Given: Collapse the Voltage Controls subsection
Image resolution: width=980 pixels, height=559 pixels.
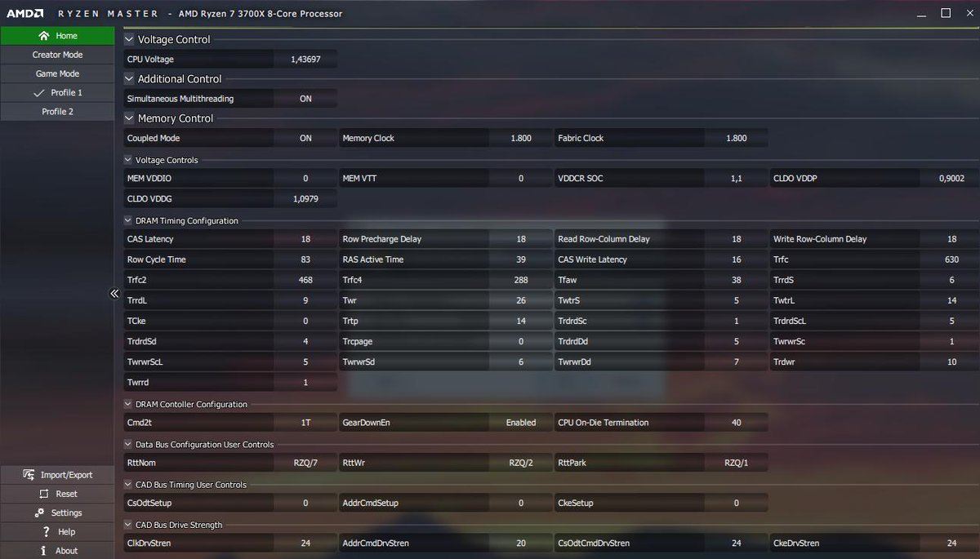Looking at the screenshot, I should (128, 160).
